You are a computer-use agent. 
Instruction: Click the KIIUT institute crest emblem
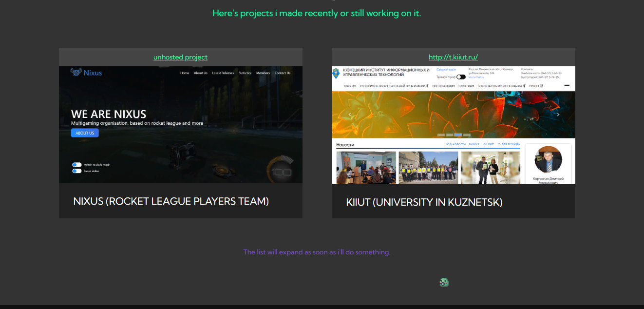(336, 74)
